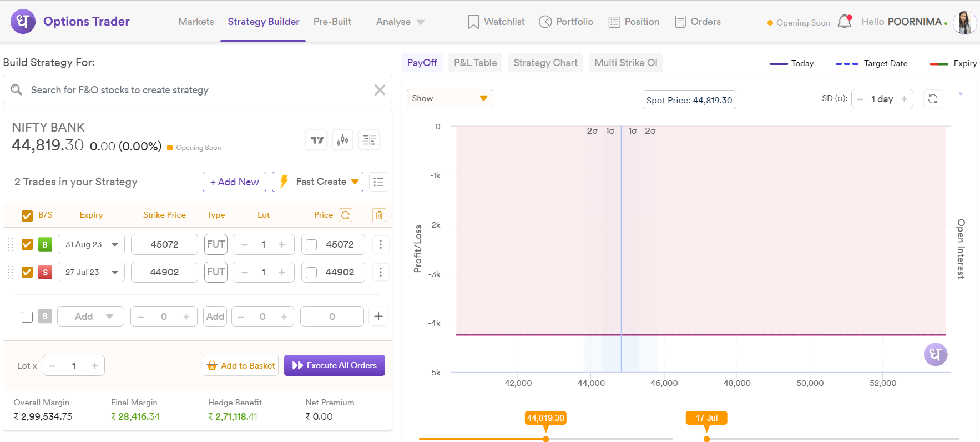The height and width of the screenshot is (442, 980).
Task: Tick the empty new trade row checkbox
Action: (27, 317)
